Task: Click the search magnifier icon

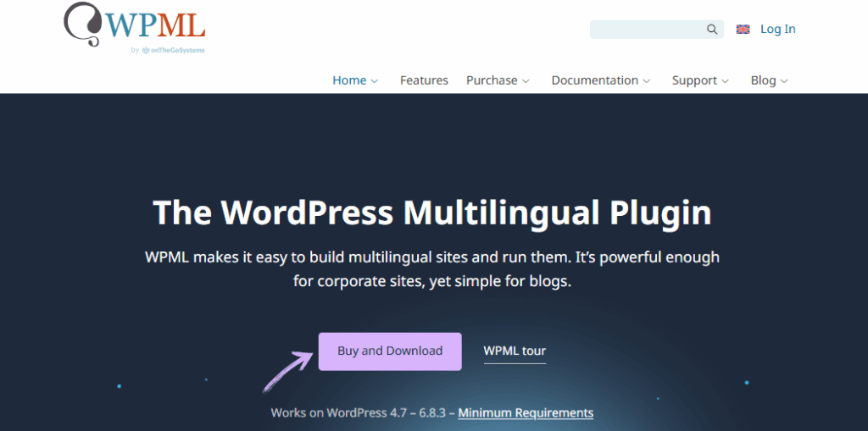Action: (x=712, y=30)
